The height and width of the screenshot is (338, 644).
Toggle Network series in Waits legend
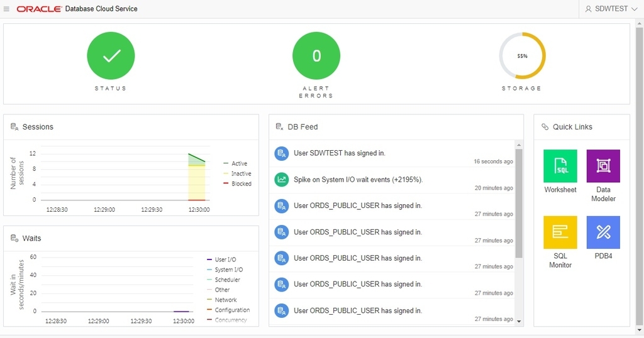pyautogui.click(x=222, y=300)
